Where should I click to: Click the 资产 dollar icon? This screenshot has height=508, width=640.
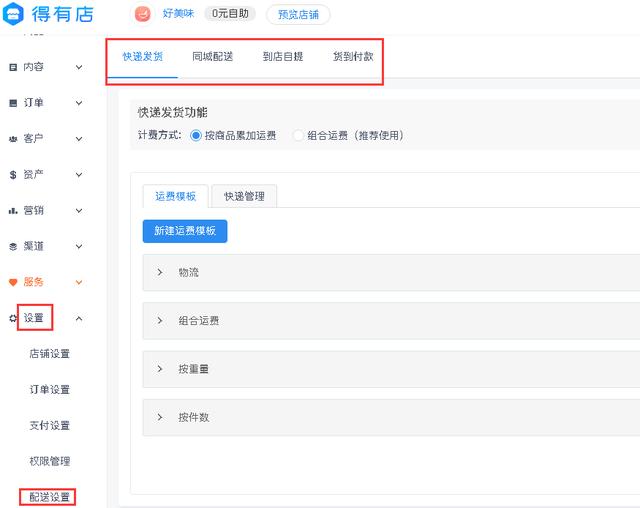[13, 175]
